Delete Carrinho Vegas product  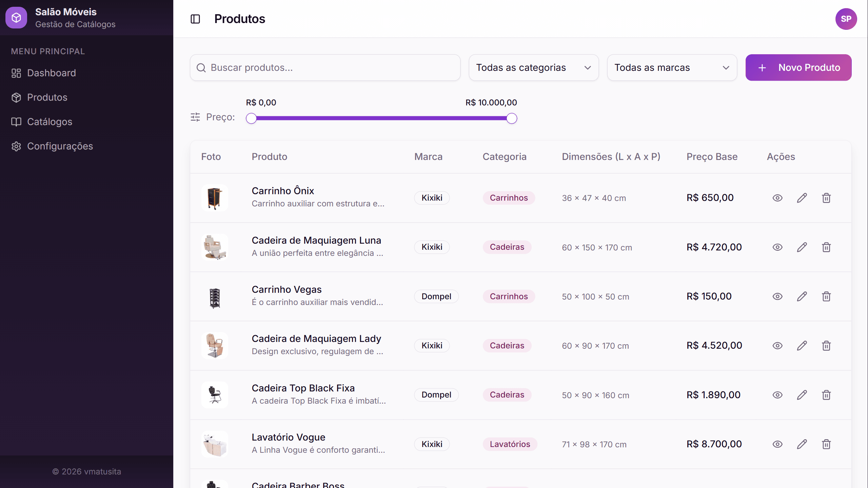[x=826, y=297]
